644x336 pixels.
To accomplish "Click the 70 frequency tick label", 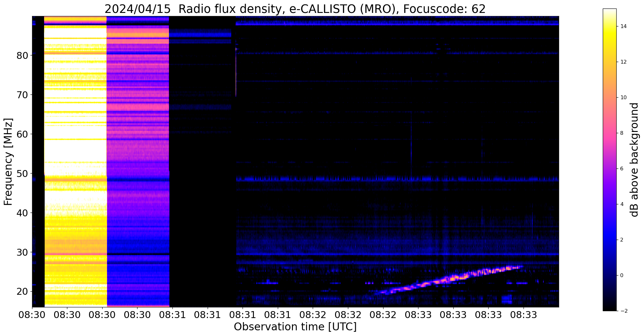I will (22, 95).
